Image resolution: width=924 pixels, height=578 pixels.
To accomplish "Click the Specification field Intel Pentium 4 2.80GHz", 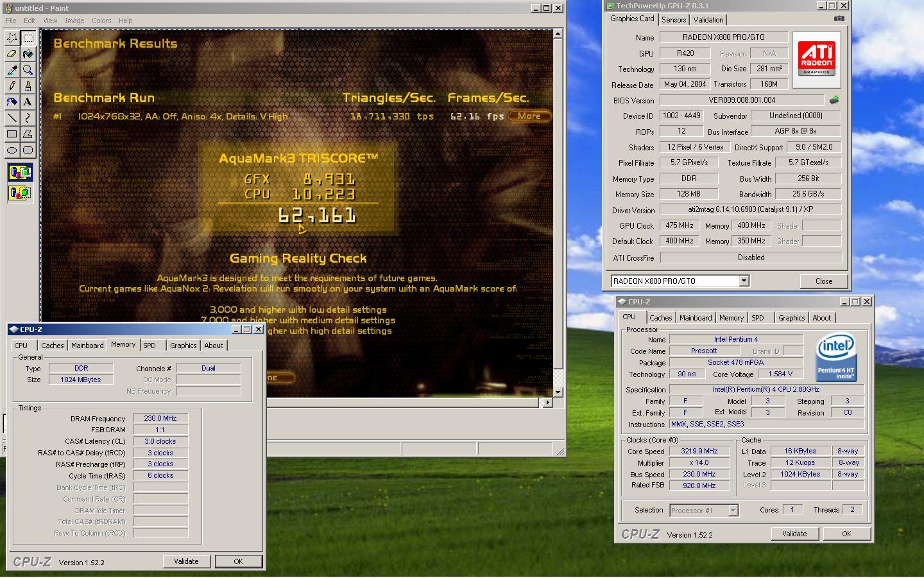I will pyautogui.click(x=766, y=389).
